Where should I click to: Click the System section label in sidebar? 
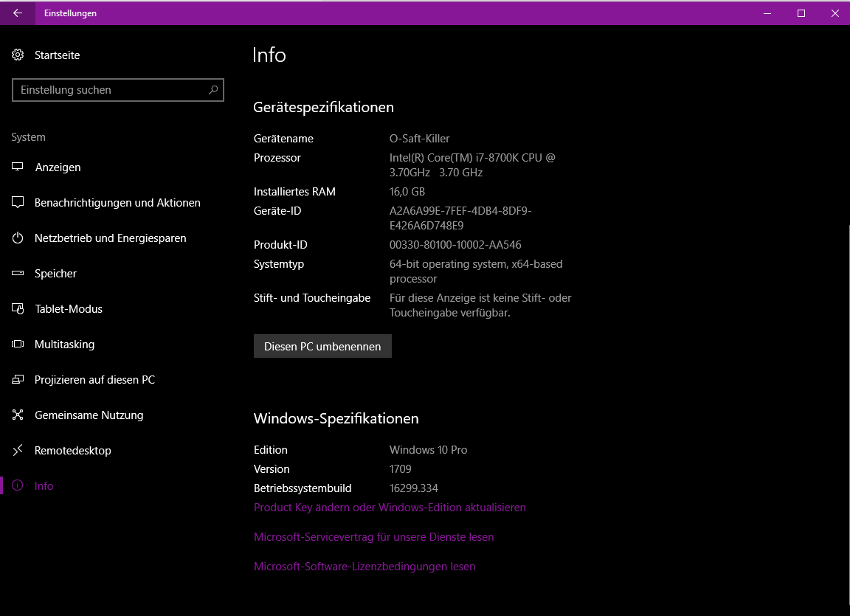(28, 137)
